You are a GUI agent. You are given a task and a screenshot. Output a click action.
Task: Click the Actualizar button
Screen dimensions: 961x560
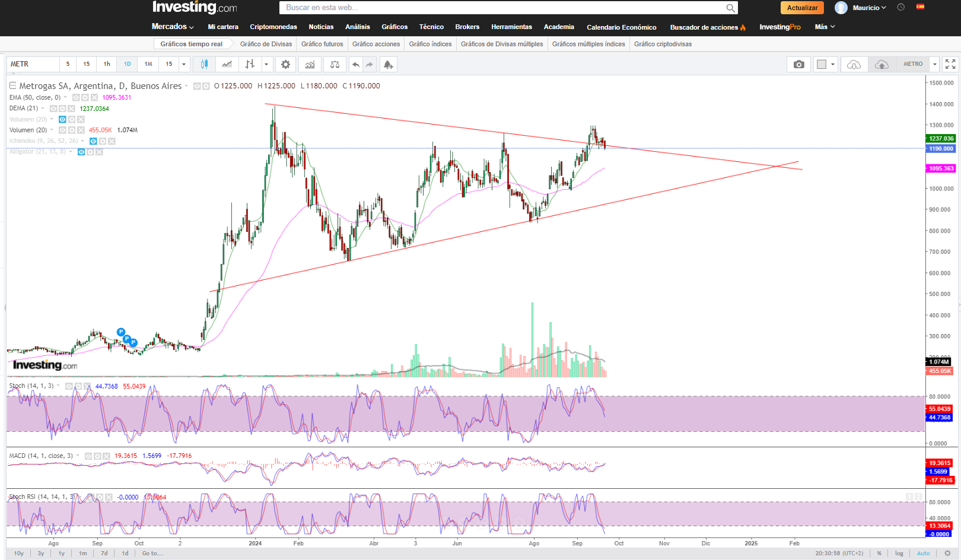802,8
